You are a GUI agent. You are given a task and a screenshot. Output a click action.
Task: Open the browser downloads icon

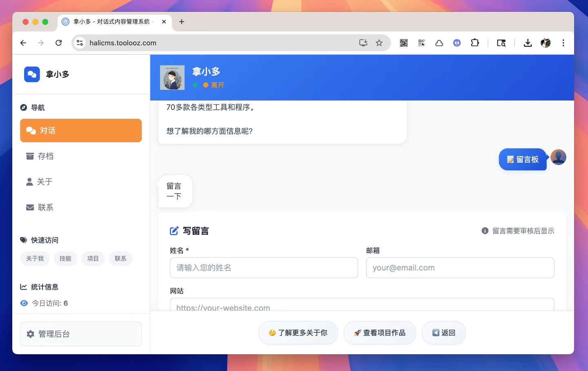point(528,43)
